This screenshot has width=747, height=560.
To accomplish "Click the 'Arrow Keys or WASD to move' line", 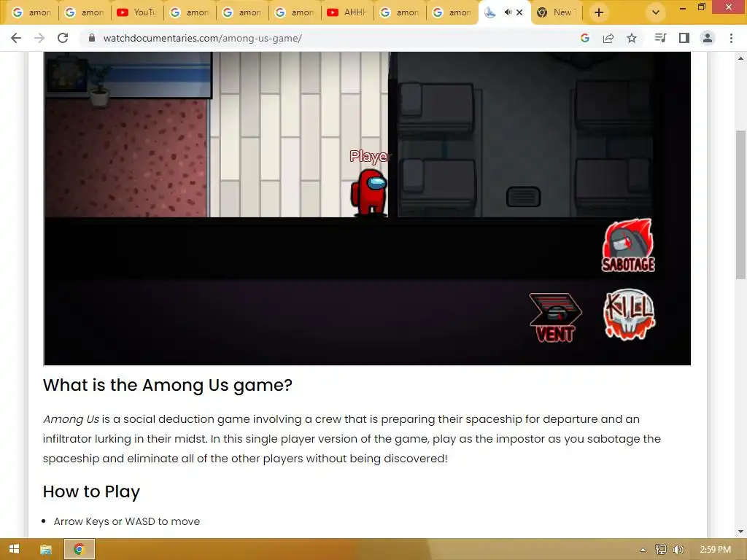I will coord(127,521).
